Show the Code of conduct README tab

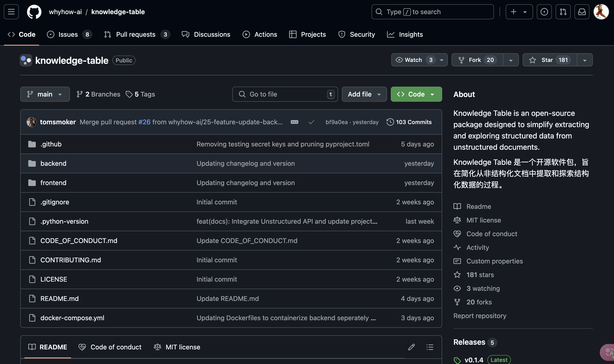[110, 347]
